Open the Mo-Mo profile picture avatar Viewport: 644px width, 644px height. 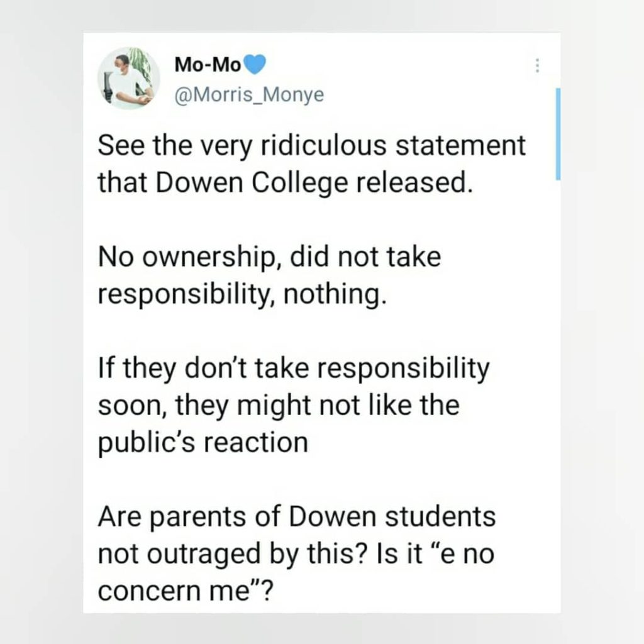tap(131, 79)
